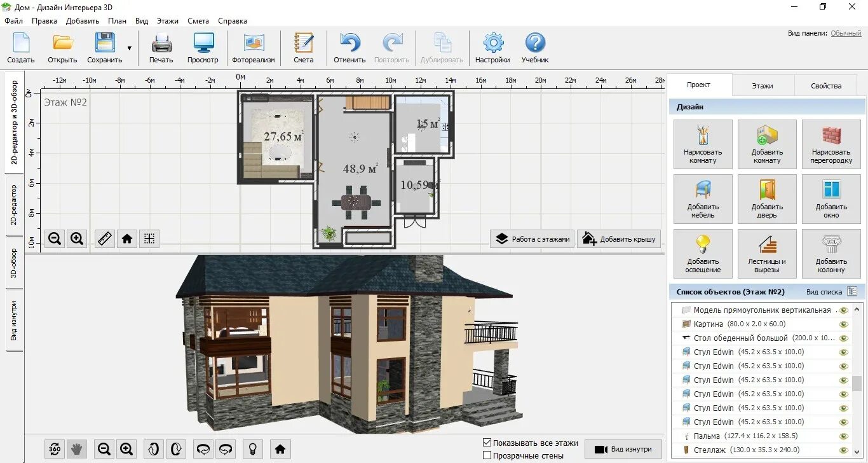Viewport: 868px width, 463px height.
Task: Click Добавить мебель button
Action: click(703, 199)
